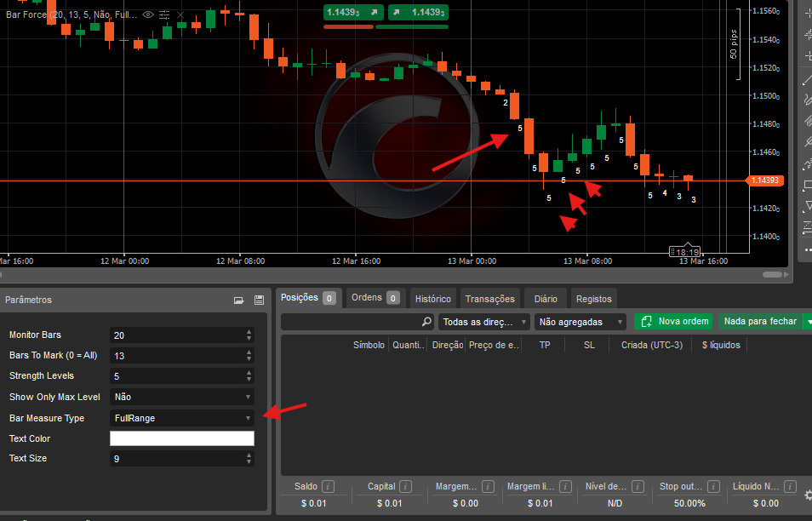Click the Nova ordem button
The height and width of the screenshot is (521, 812).
(x=673, y=321)
